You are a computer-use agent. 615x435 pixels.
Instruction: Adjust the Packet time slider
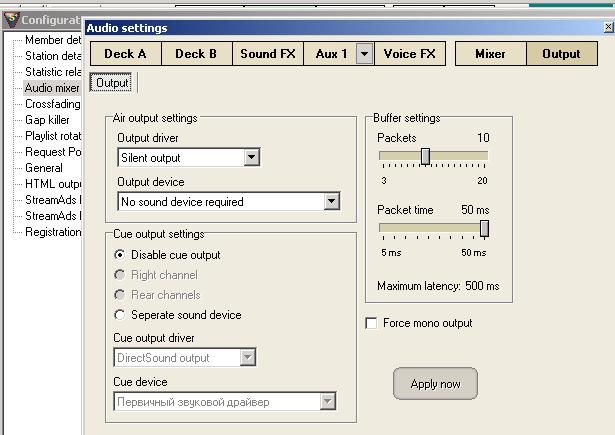pyautogui.click(x=484, y=228)
